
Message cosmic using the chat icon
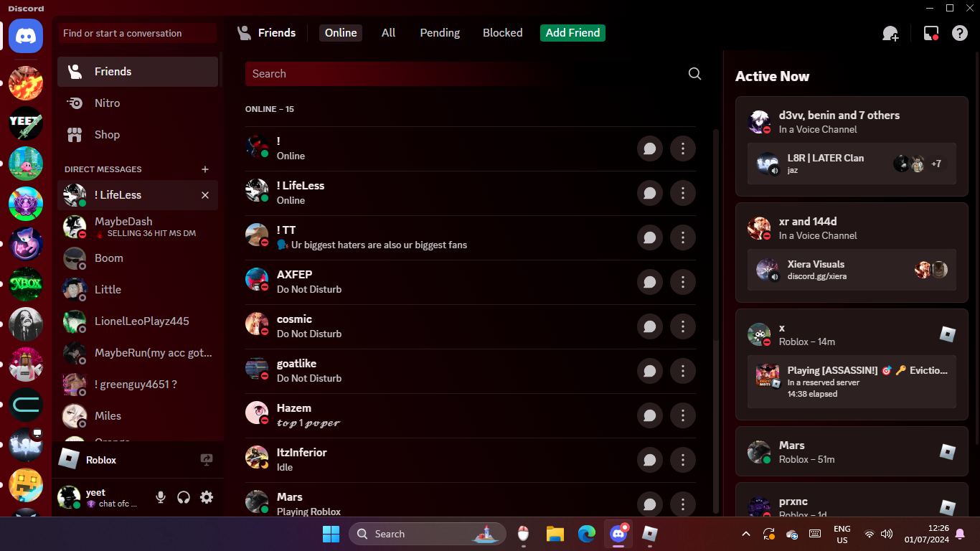point(650,326)
